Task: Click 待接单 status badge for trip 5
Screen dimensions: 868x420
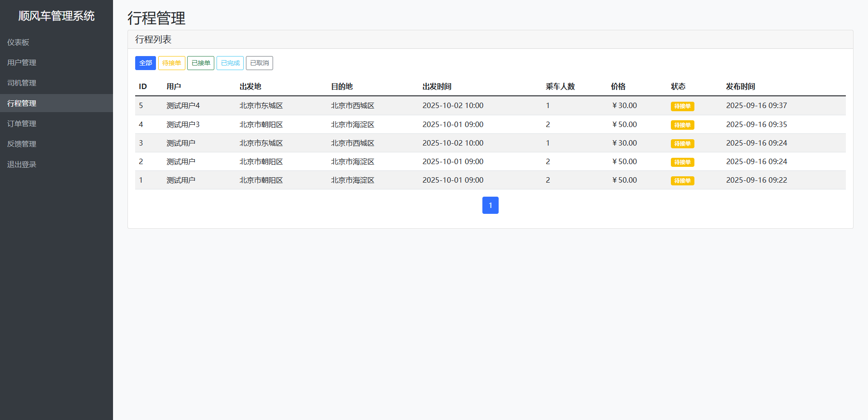Action: click(x=682, y=106)
